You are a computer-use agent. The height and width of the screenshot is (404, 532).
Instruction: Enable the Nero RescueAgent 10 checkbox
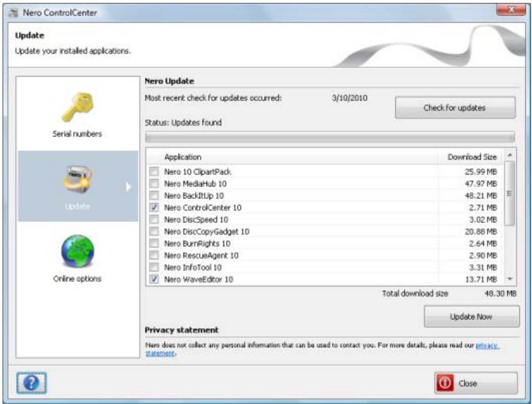[154, 255]
